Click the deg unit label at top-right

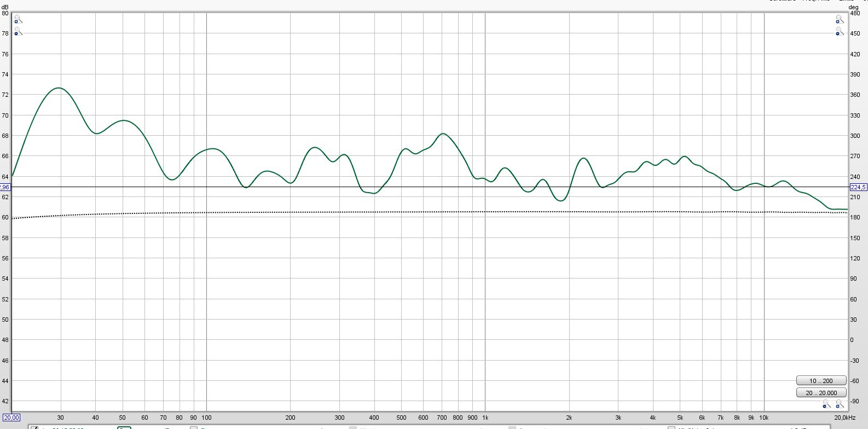[x=854, y=7]
